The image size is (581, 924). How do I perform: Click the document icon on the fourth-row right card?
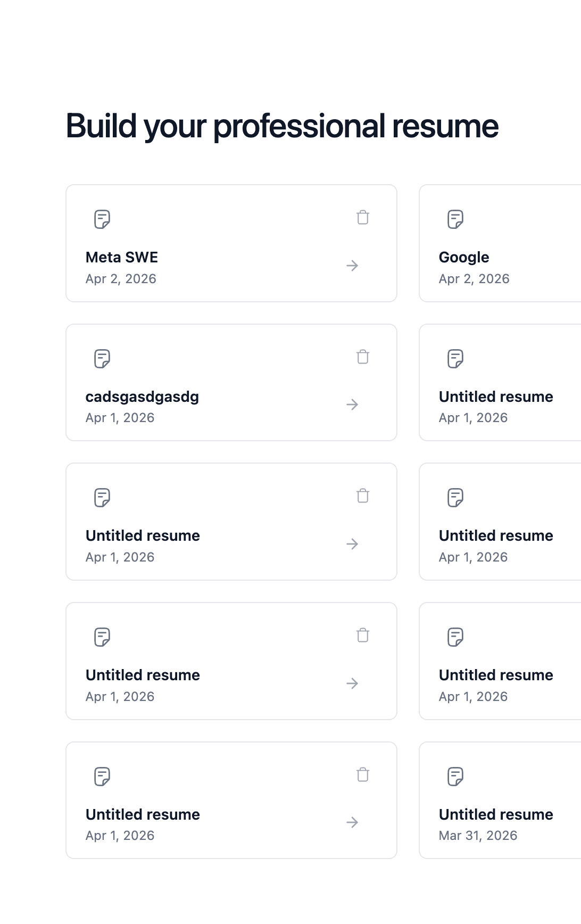point(455,636)
